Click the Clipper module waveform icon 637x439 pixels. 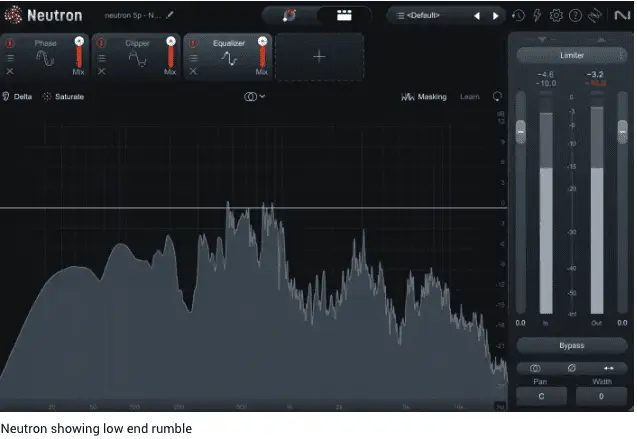click(x=137, y=59)
